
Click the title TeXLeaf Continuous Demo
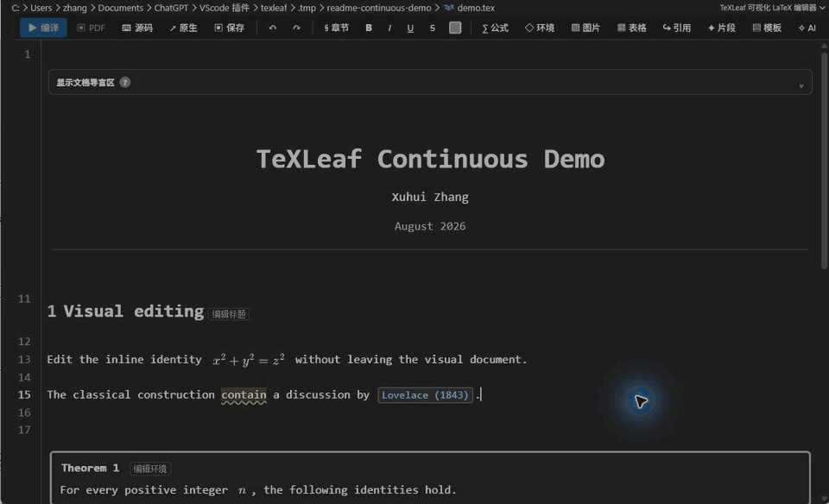430,159
